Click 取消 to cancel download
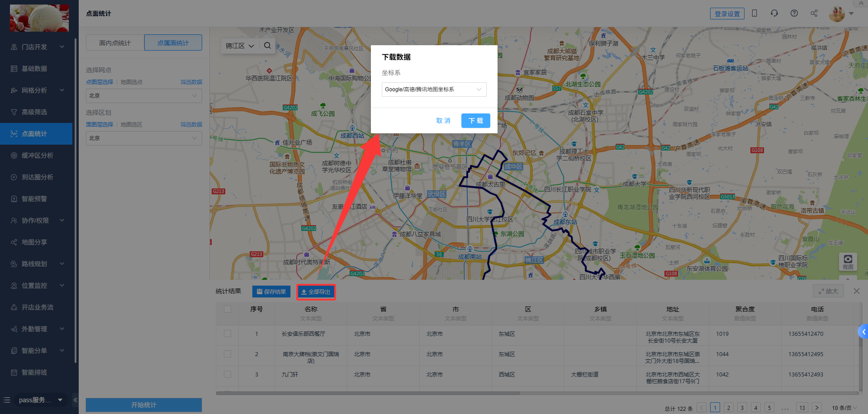The height and width of the screenshot is (414, 868). click(x=443, y=121)
